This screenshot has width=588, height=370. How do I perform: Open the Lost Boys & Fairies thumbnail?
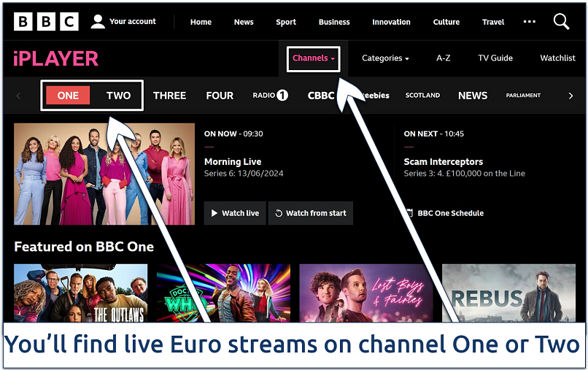[366, 293]
